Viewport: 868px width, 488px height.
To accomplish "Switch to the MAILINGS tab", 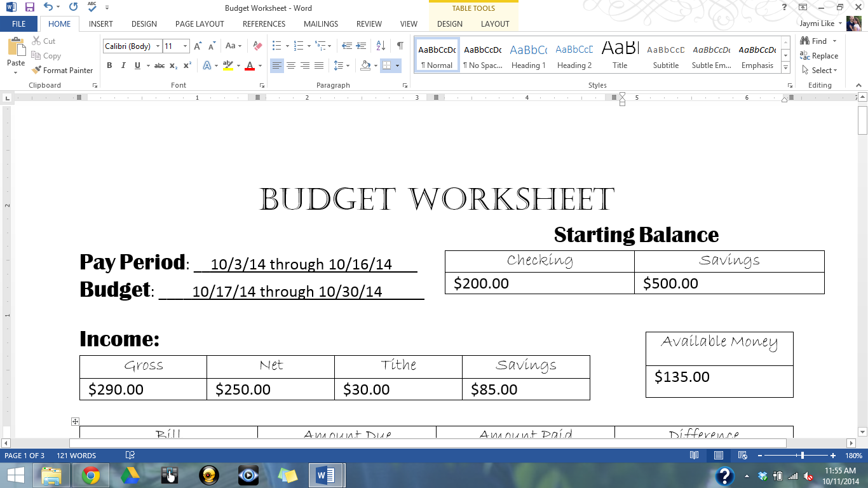I will pyautogui.click(x=320, y=24).
